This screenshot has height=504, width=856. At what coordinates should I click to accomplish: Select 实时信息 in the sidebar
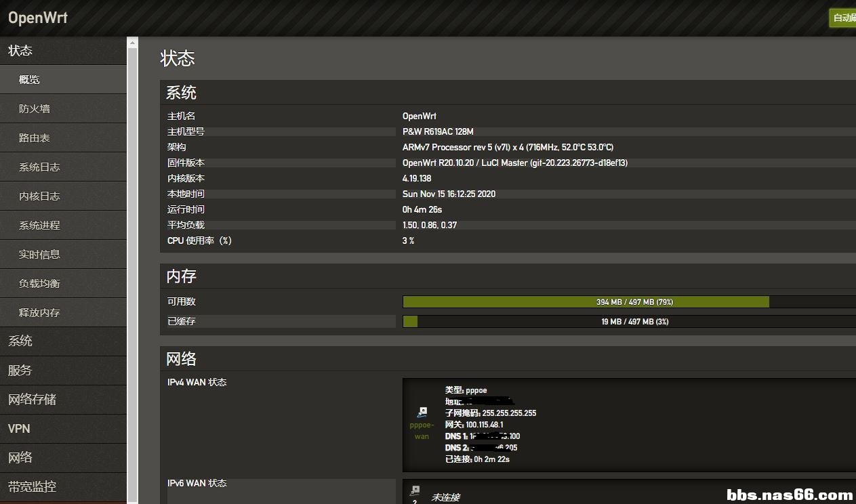39,255
